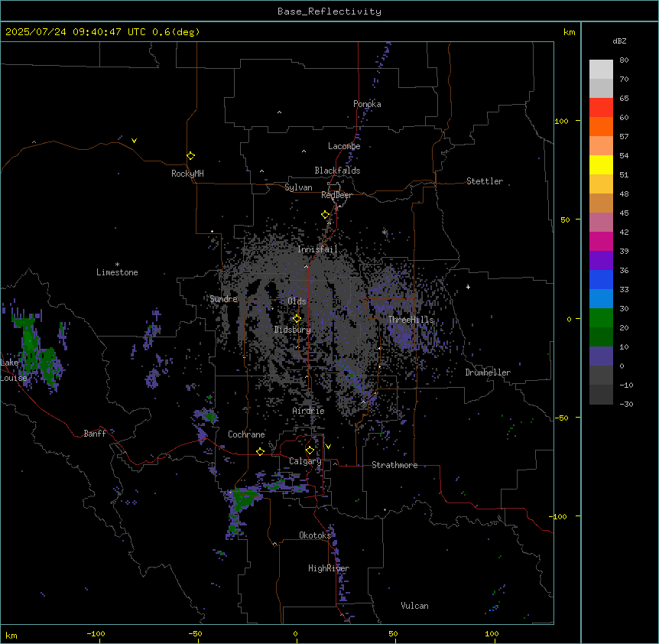Select the Didsbury city label
The width and height of the screenshot is (659, 644).
[293, 330]
